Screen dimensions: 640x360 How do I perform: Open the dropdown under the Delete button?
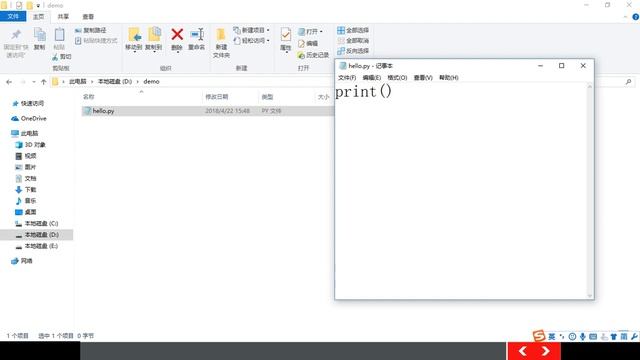point(177,52)
